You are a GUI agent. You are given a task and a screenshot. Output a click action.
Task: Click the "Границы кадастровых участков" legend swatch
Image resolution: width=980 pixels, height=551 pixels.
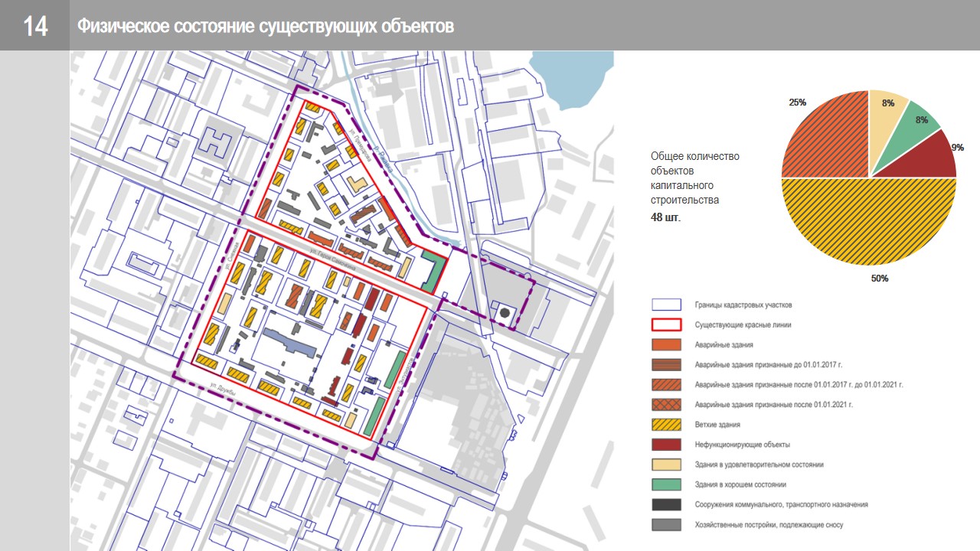(666, 305)
